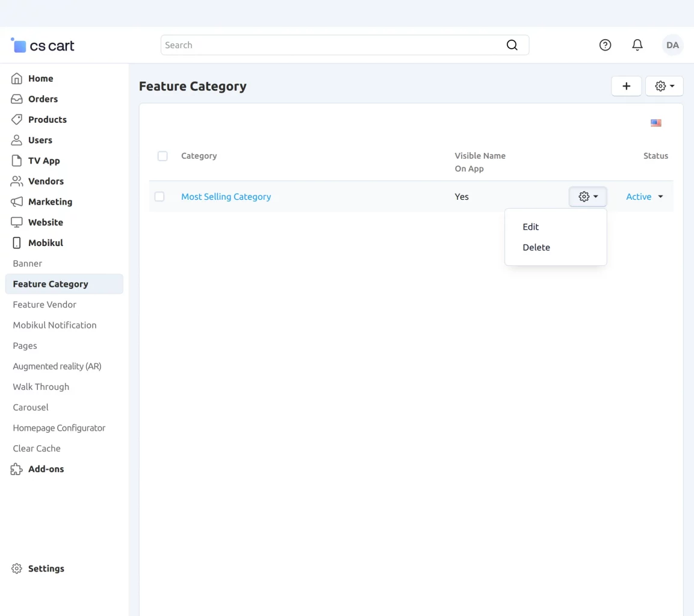Click the US flag language selector
The height and width of the screenshot is (616, 694).
click(x=655, y=123)
